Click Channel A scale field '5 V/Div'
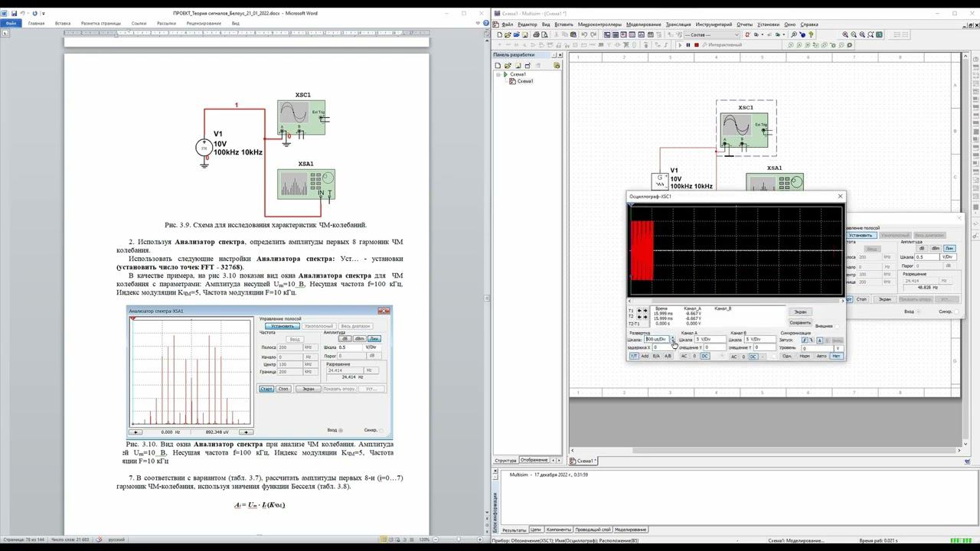Screen dimensions: 980x551 [710, 339]
